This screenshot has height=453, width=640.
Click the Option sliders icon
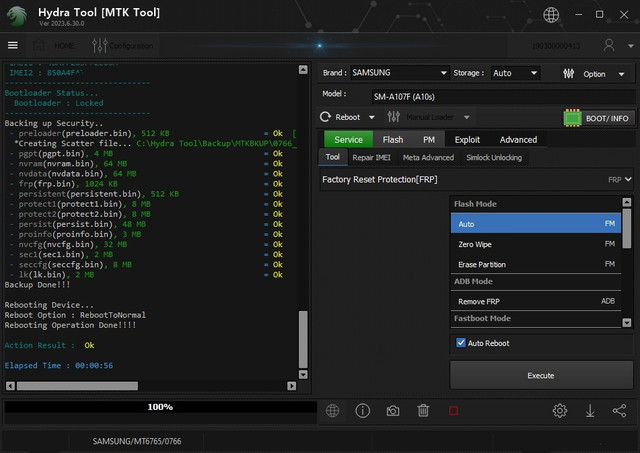[568, 73]
